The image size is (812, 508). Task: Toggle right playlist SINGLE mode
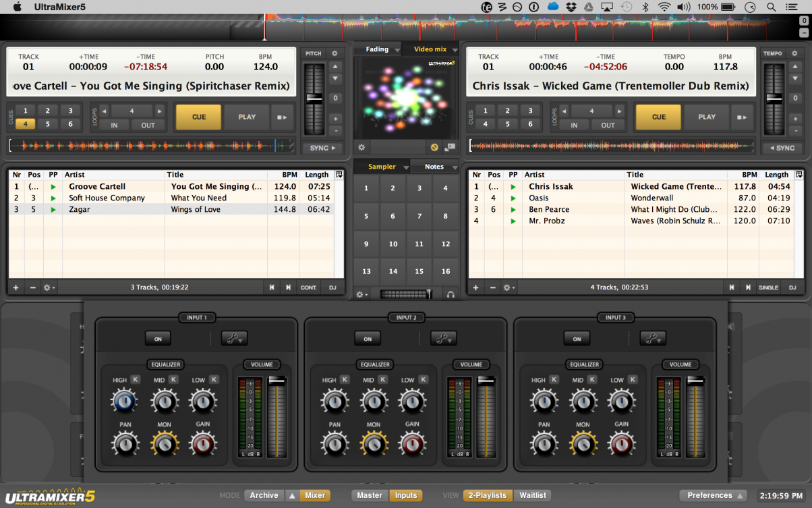pyautogui.click(x=769, y=287)
